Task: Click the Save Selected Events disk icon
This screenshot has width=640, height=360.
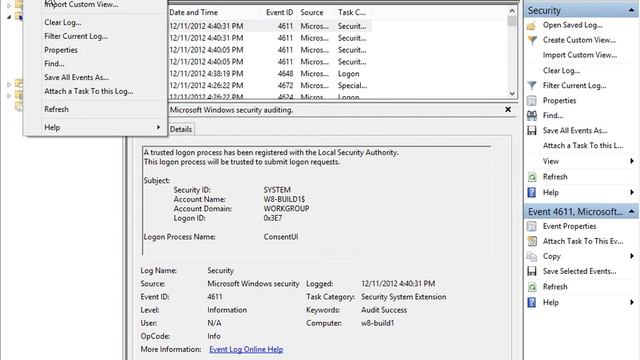Action: [x=532, y=271]
